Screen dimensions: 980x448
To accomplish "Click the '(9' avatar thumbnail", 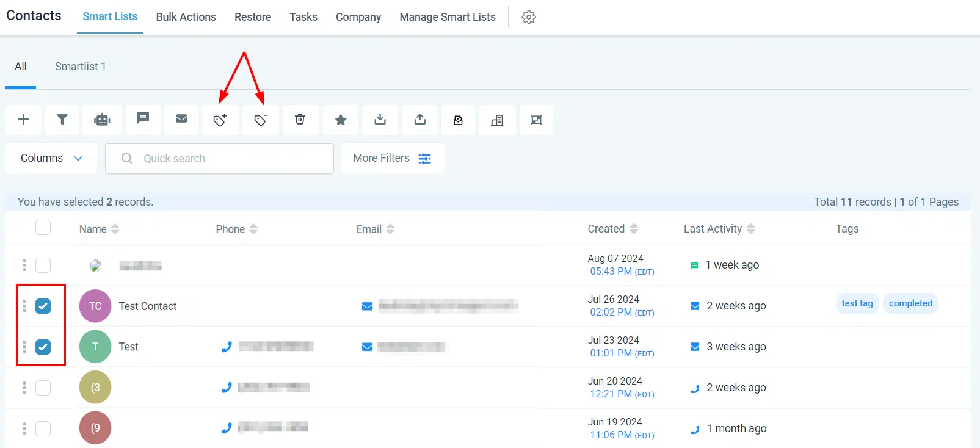I will tap(95, 428).
